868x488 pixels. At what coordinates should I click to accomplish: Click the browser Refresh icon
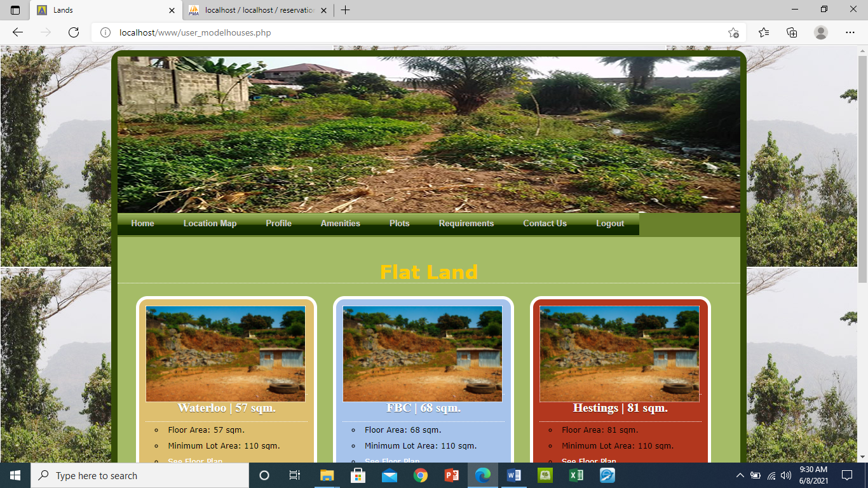click(74, 32)
